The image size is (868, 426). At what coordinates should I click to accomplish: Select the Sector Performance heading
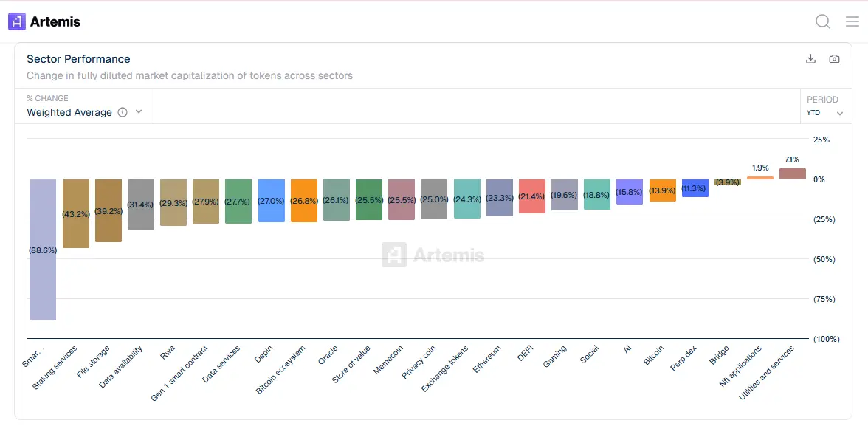(x=78, y=59)
